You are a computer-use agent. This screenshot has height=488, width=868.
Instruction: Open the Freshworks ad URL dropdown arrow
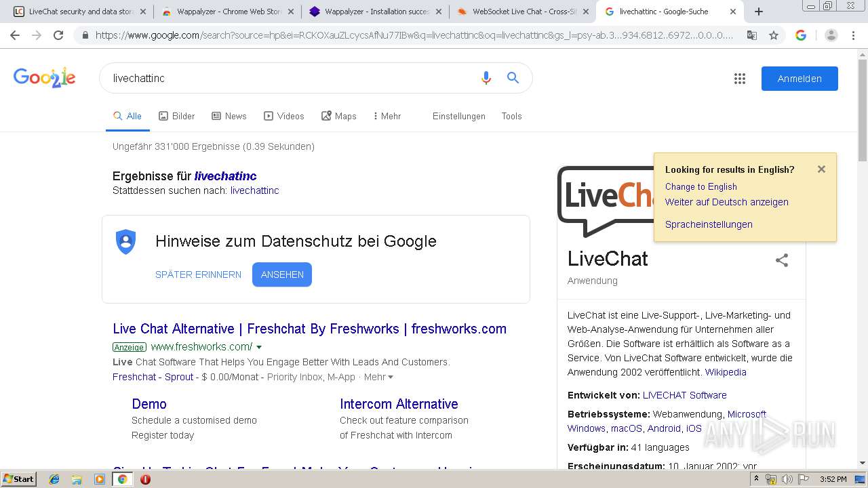(259, 347)
